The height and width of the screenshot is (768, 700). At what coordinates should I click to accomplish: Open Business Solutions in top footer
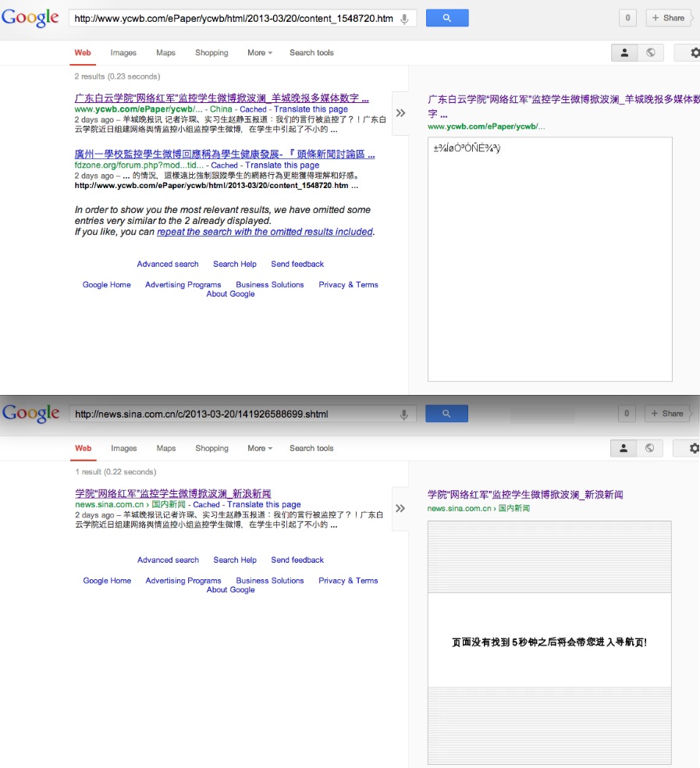[269, 285]
